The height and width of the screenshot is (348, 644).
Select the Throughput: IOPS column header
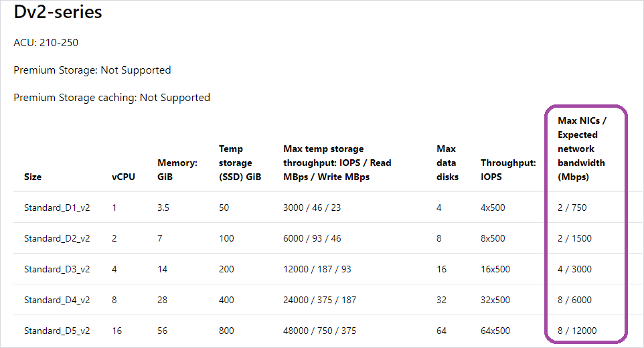[508, 170]
